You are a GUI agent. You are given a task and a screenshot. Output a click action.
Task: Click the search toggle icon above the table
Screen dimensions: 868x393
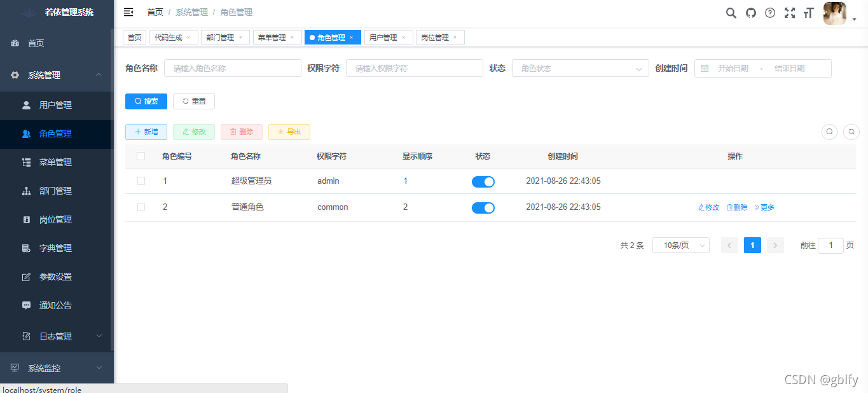(x=829, y=132)
